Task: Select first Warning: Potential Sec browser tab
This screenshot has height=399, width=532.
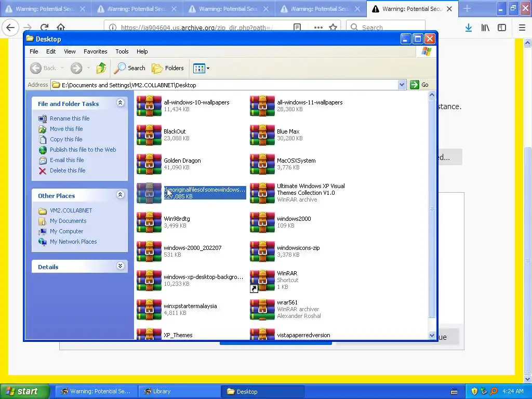Action: tap(46, 8)
